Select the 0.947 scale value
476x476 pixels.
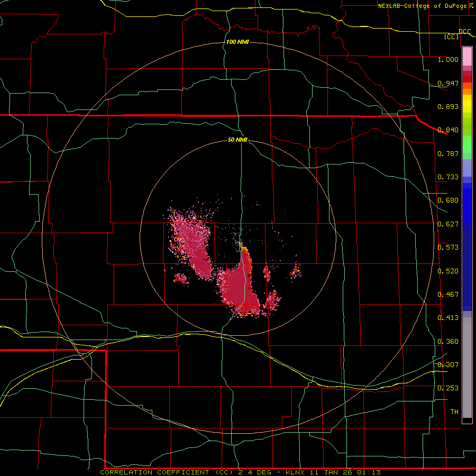pyautogui.click(x=448, y=83)
